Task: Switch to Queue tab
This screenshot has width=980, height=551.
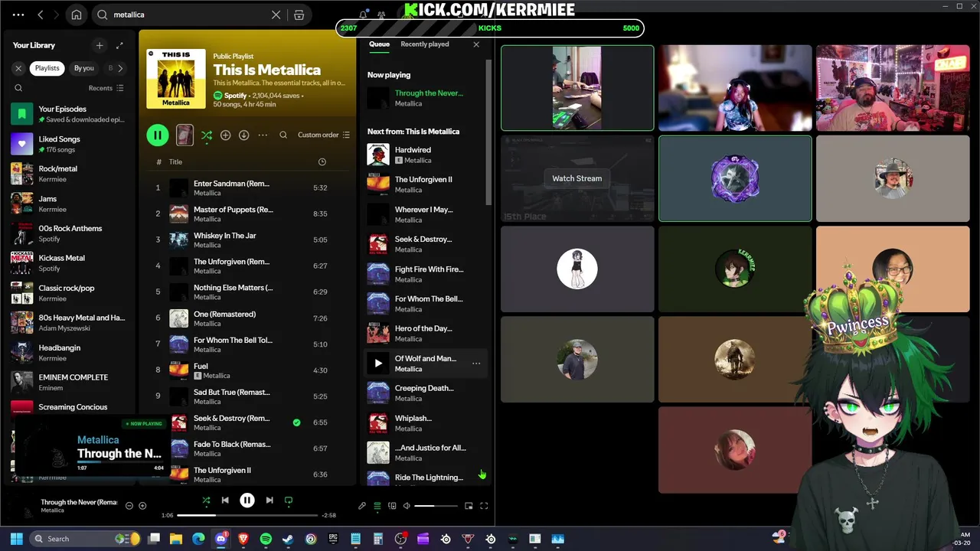Action: click(x=379, y=44)
